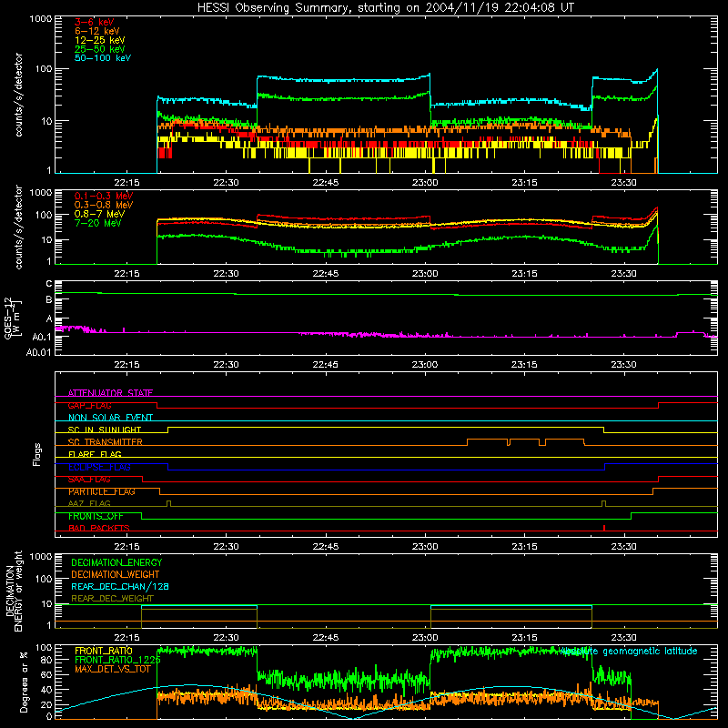
Task: Click the ATTENUATOR_STATE flag label
Action: (110, 393)
